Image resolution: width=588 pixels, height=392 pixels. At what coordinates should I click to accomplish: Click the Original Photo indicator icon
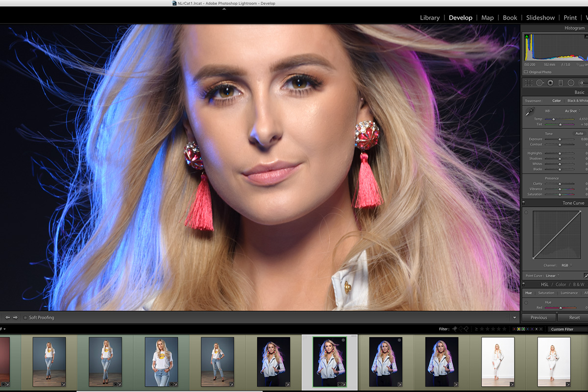point(526,72)
